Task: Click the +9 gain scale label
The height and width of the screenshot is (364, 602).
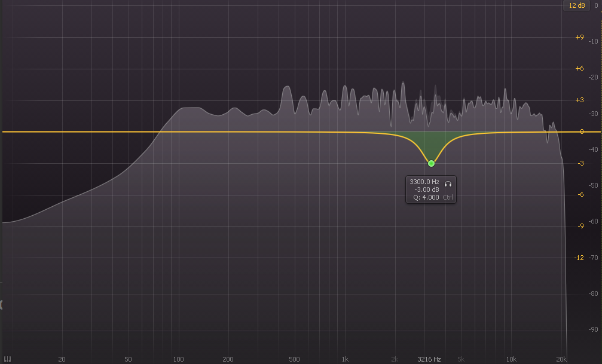Action: [x=579, y=37]
